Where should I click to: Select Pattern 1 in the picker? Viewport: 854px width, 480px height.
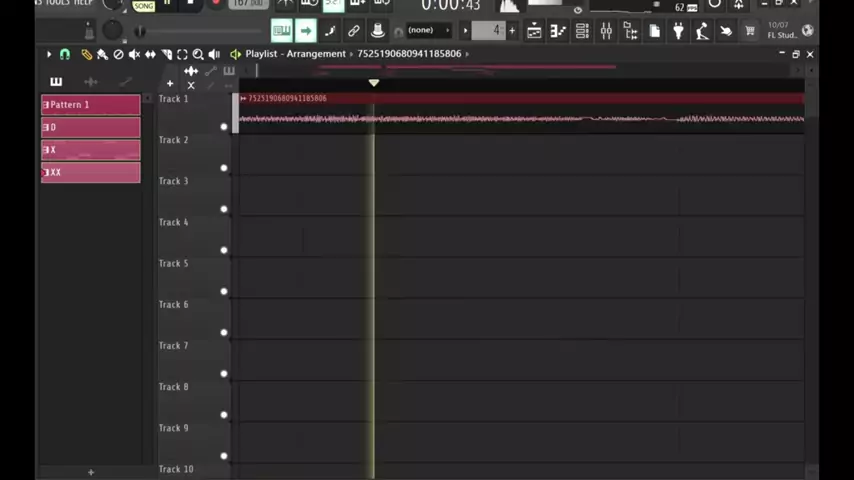point(90,105)
